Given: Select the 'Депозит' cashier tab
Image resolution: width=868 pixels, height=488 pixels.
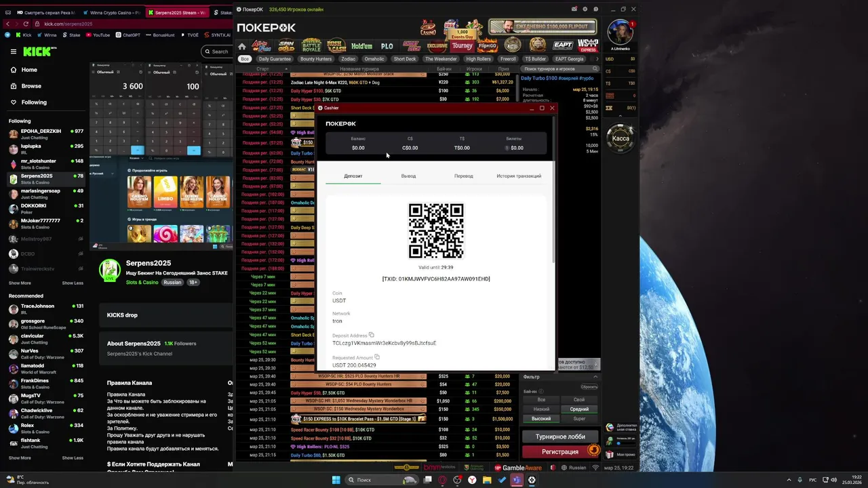Looking at the screenshot, I should coord(353,176).
